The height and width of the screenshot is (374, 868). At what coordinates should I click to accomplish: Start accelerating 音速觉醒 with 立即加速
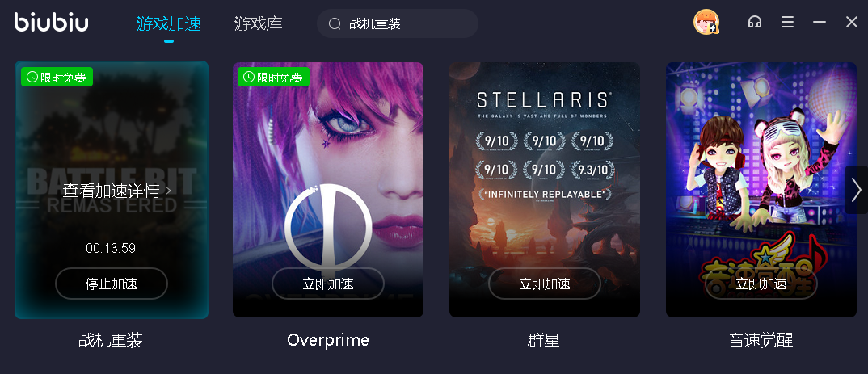pos(761,284)
